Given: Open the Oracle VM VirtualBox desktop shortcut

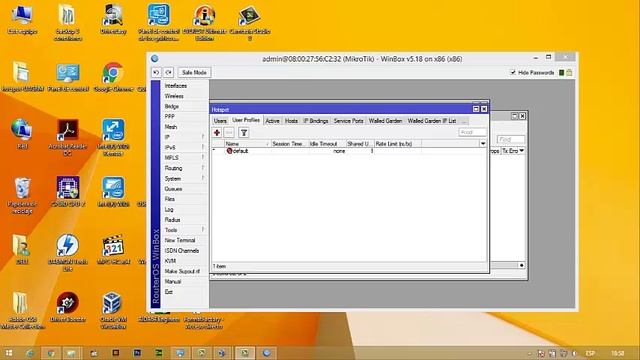Looking at the screenshot, I should (x=113, y=311).
